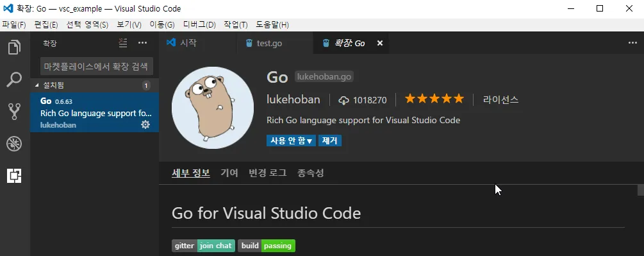This screenshot has width=644, height=256.
Task: Click the 제거 uninstall button
Action: tap(330, 141)
